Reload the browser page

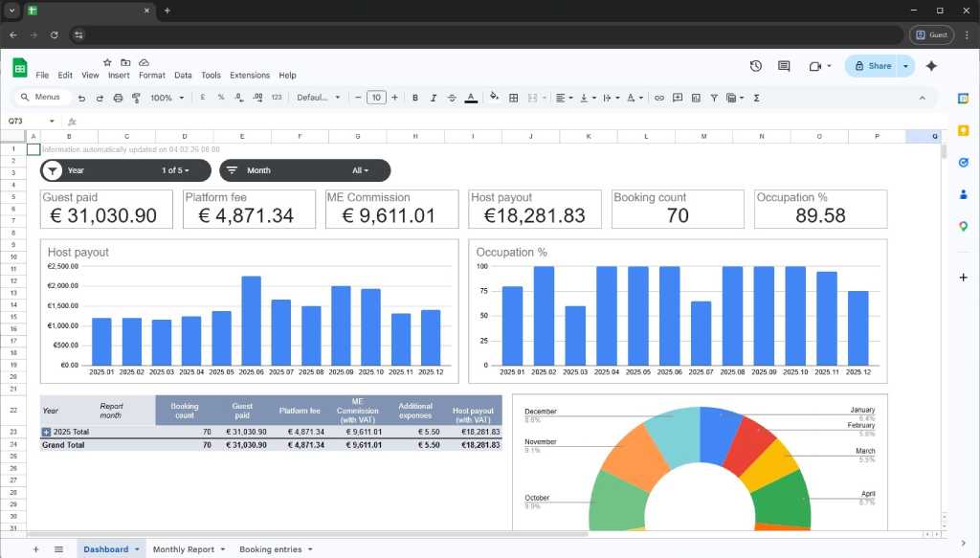pos(55,35)
